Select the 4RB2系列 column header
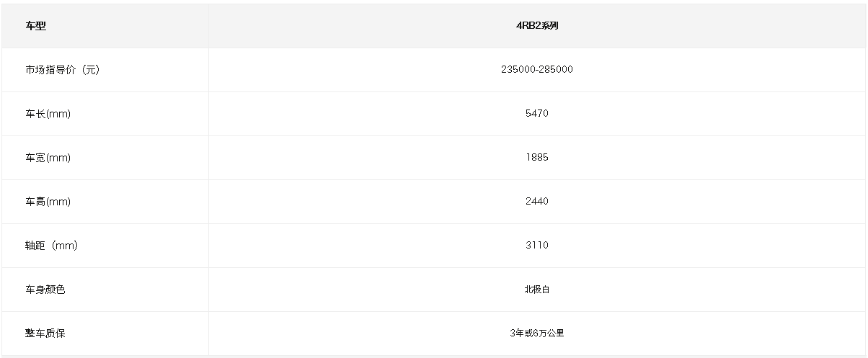The height and width of the screenshot is (358, 868). [x=537, y=26]
